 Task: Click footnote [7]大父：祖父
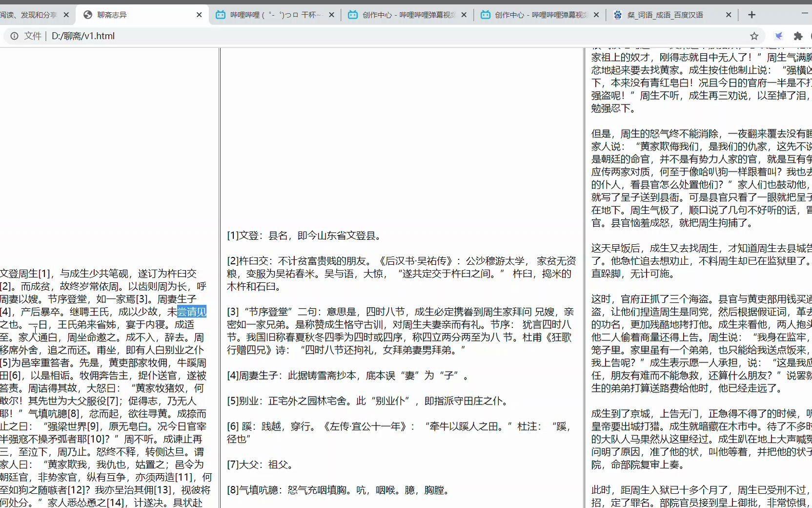[x=261, y=465]
